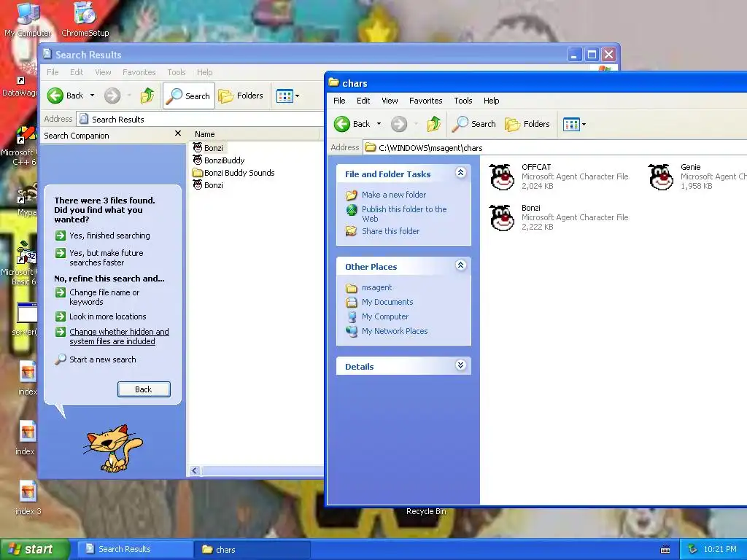Go Up one folder in chars window
This screenshot has height=560, width=747.
pyautogui.click(x=433, y=124)
